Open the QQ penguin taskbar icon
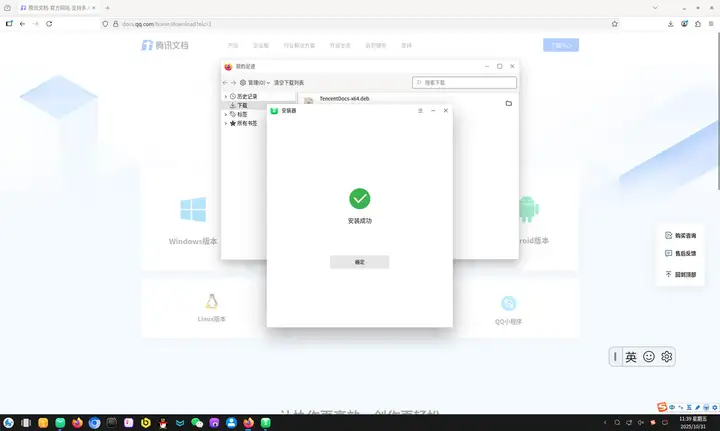This screenshot has width=720, height=431. pos(163,423)
